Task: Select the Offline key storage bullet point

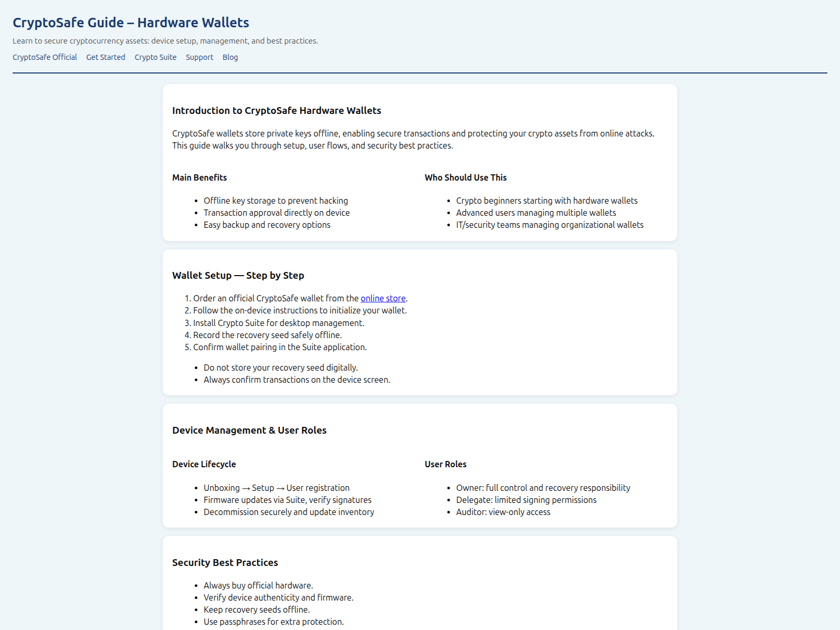Action: 276,200
